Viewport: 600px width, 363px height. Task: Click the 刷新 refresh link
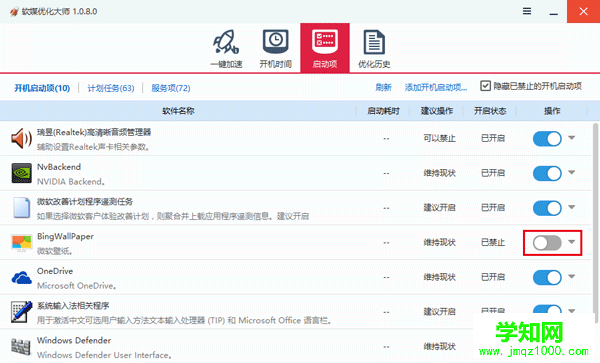click(x=383, y=88)
